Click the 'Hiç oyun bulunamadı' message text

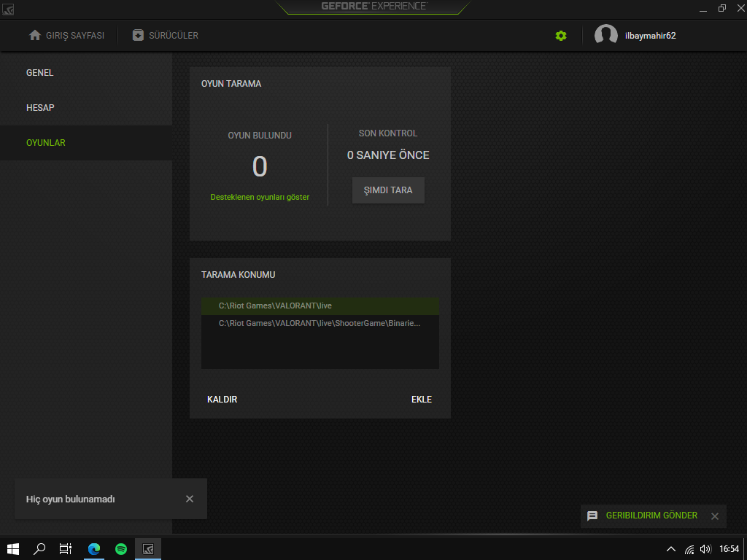[71, 499]
